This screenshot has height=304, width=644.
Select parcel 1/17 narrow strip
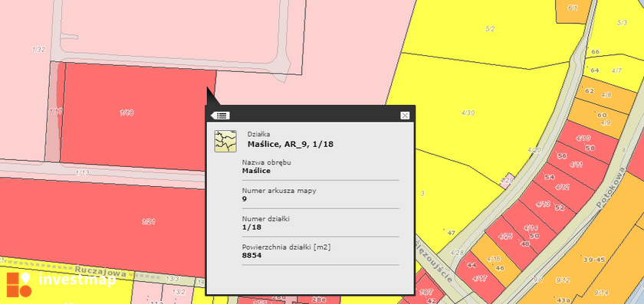tap(54, 112)
